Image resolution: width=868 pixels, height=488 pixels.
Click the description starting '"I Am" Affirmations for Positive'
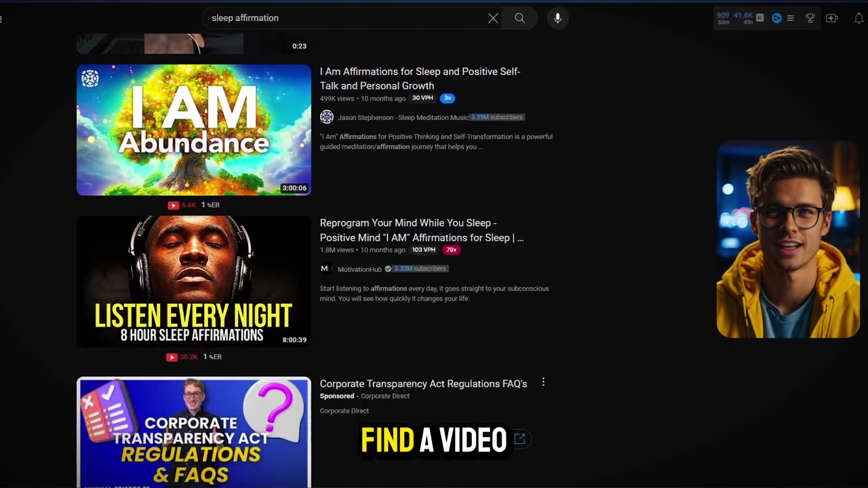point(436,142)
